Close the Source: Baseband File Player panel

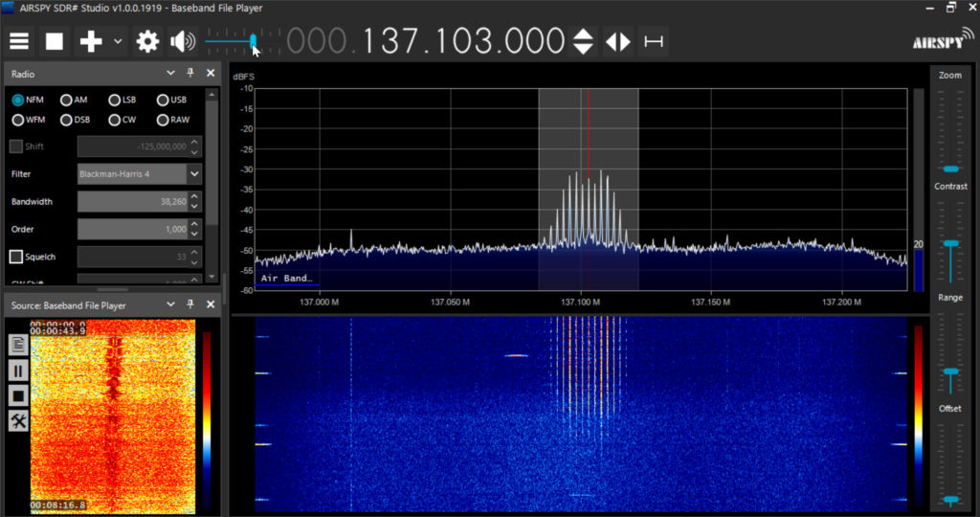click(211, 305)
